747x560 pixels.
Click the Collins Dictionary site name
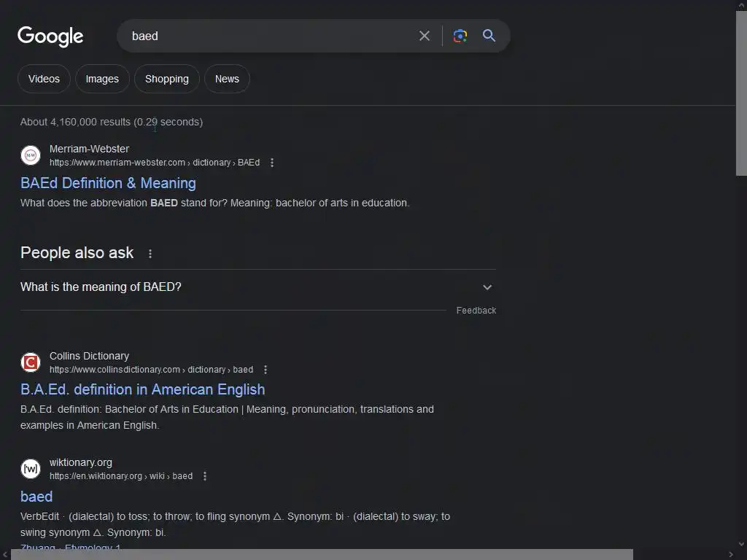tap(89, 356)
